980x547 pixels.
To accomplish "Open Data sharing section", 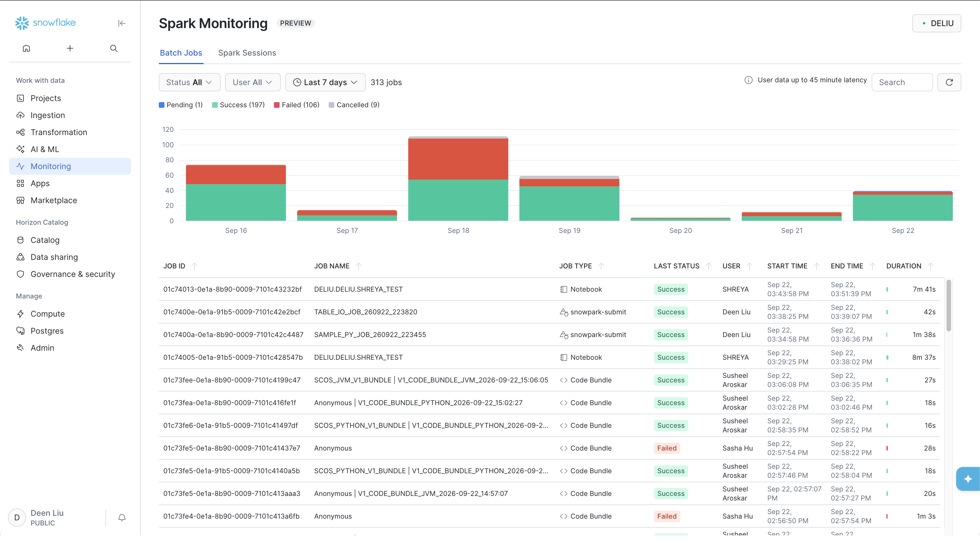I will [70, 257].
